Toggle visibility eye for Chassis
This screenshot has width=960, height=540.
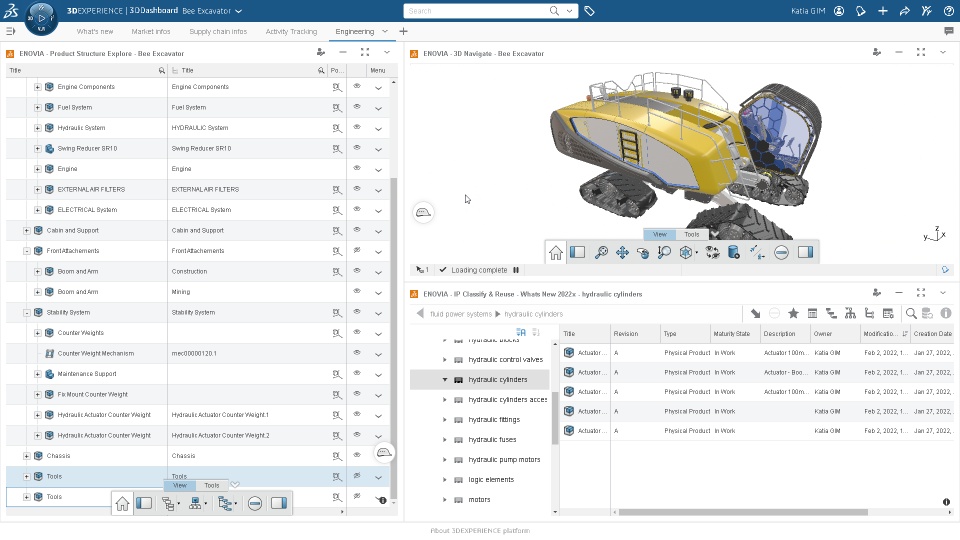pos(357,456)
